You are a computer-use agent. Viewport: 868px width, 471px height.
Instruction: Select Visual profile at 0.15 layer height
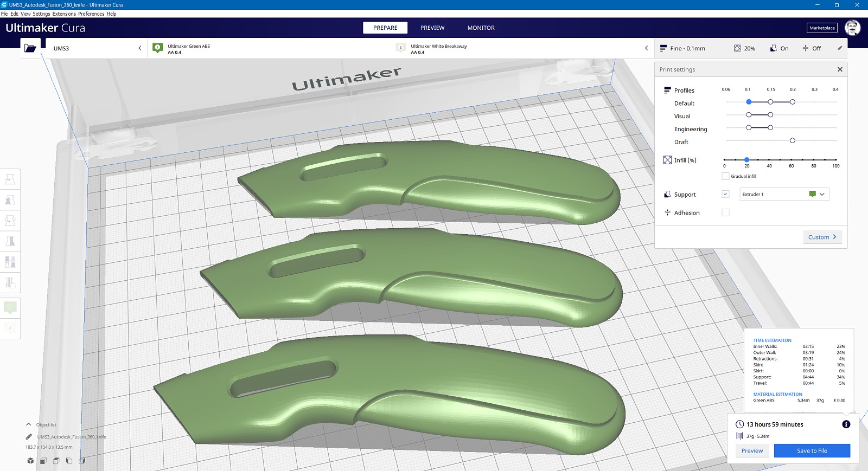click(x=770, y=115)
